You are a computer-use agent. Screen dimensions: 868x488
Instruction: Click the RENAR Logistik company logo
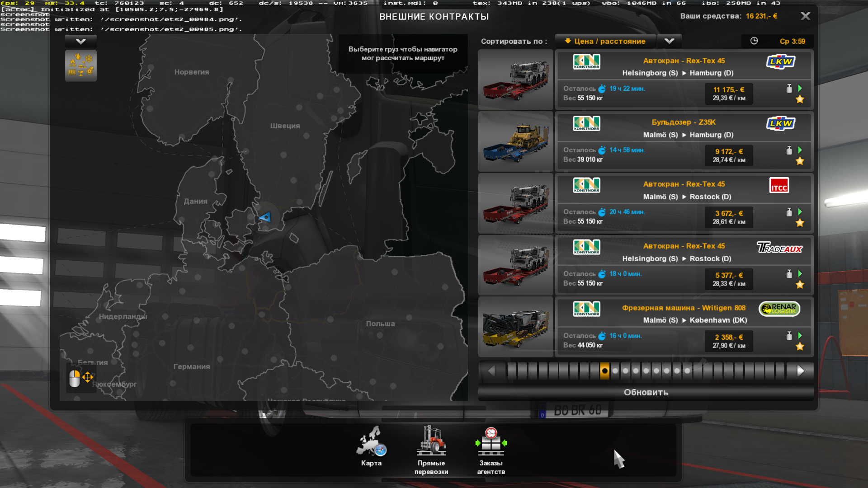coord(779,309)
